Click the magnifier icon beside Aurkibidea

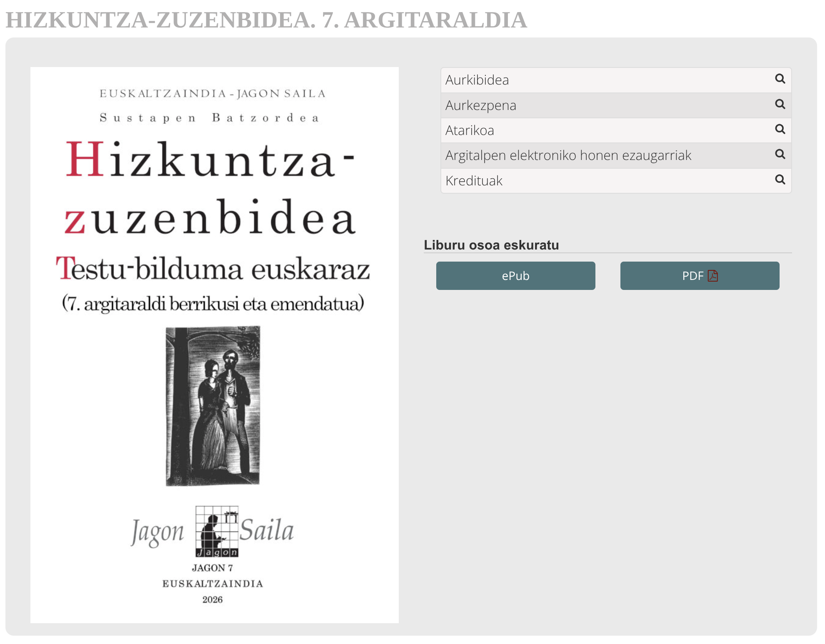click(780, 79)
